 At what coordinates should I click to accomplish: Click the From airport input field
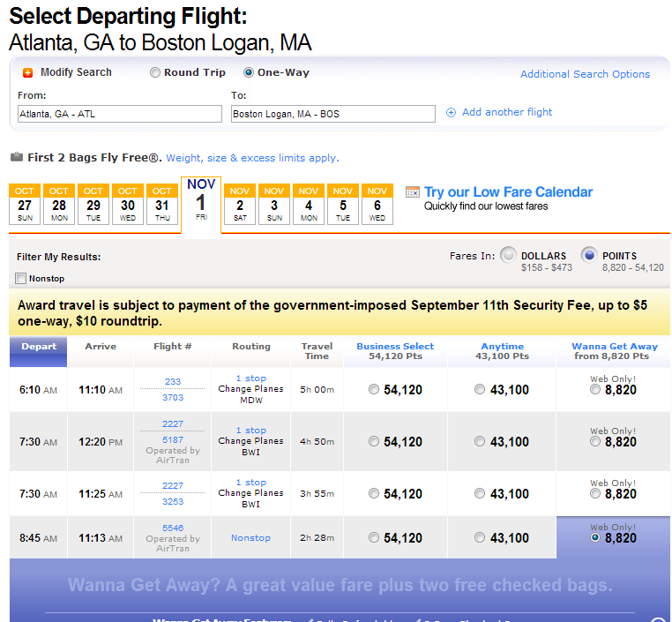[x=120, y=114]
